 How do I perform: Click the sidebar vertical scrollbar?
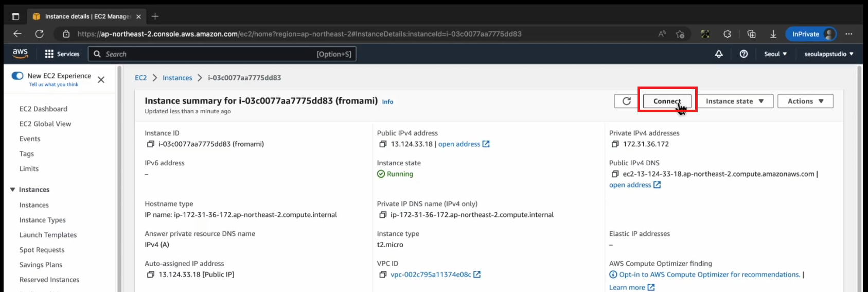[119, 178]
